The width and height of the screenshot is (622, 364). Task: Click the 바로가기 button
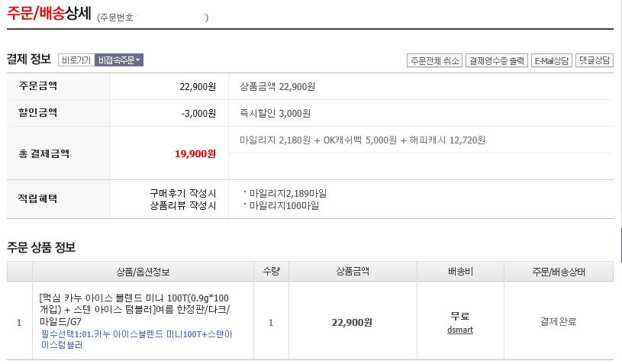(x=76, y=60)
